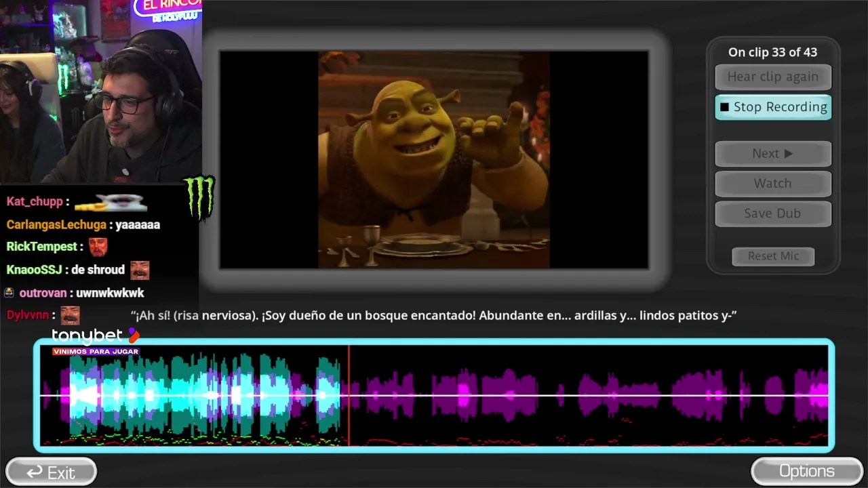Click the emote after "de shroud"
The height and width of the screenshot is (488, 868).
pos(140,270)
